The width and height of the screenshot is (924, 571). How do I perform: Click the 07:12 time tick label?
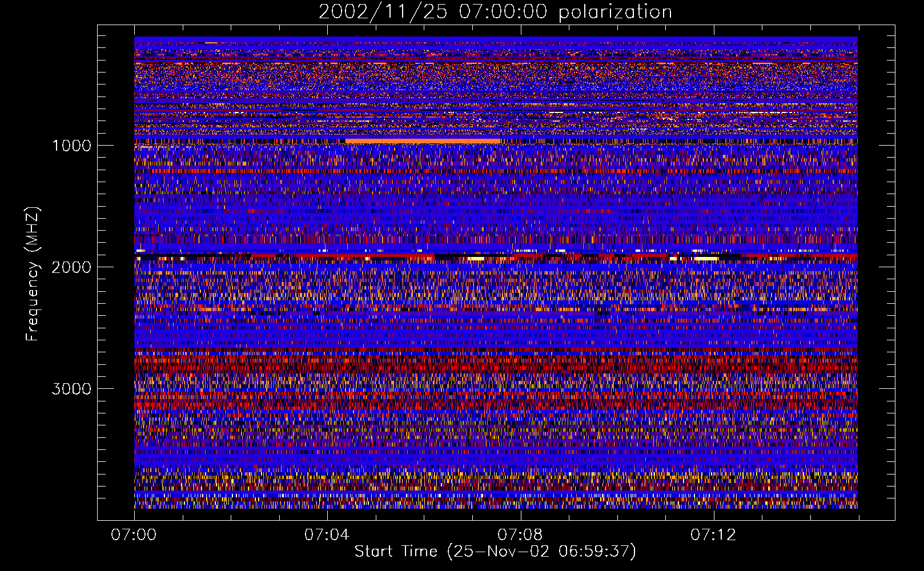(x=713, y=535)
